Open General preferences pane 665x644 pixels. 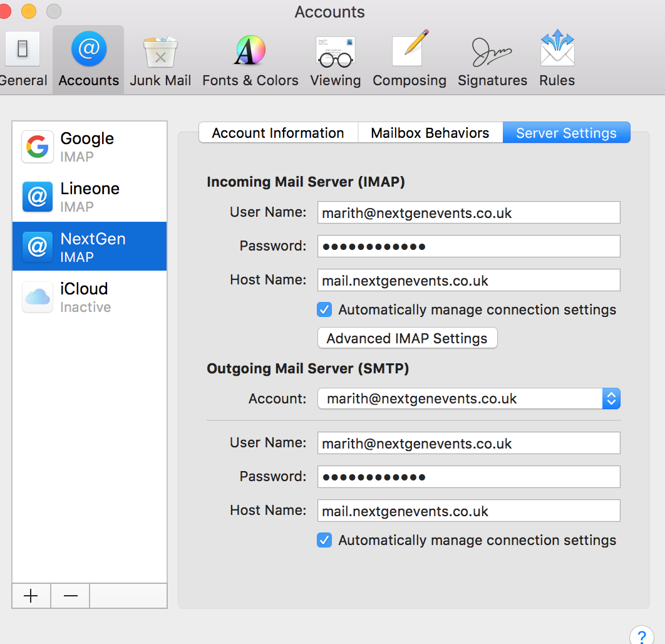coord(23,60)
